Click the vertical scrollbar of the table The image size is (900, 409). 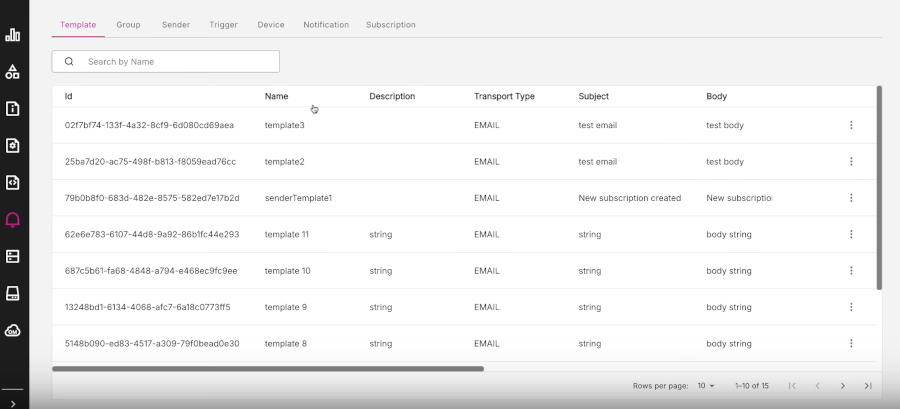[x=879, y=188]
